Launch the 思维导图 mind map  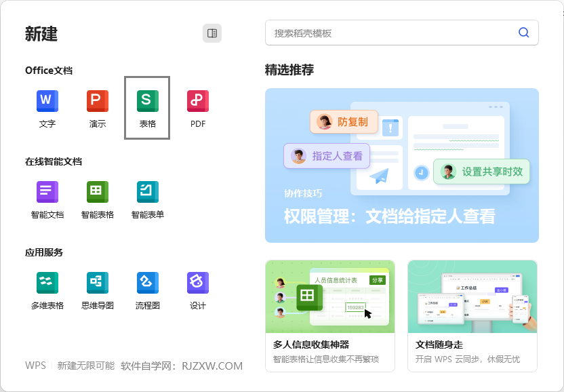[98, 290]
